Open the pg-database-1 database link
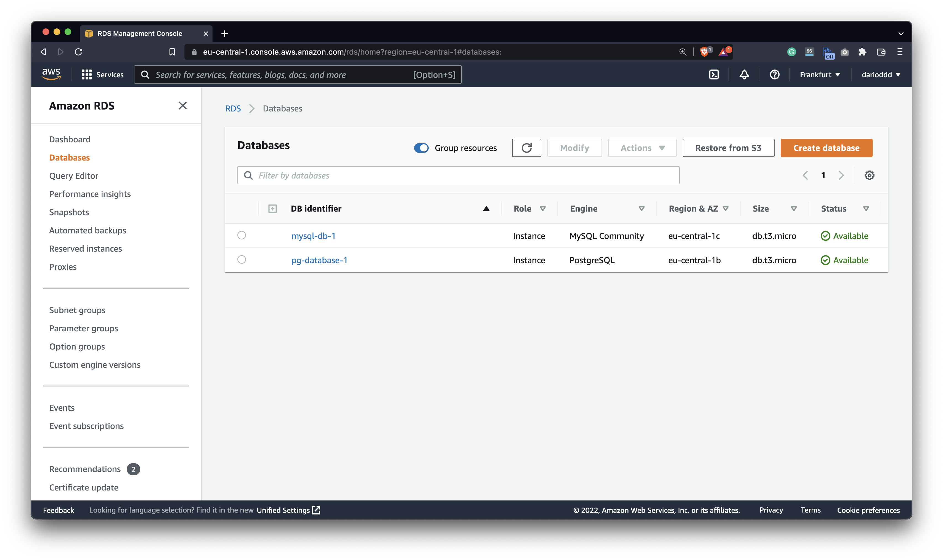 (x=319, y=260)
